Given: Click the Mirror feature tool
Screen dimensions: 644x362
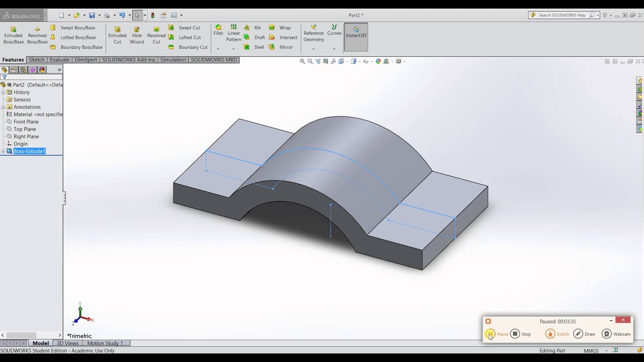Looking at the screenshot, I should [281, 47].
